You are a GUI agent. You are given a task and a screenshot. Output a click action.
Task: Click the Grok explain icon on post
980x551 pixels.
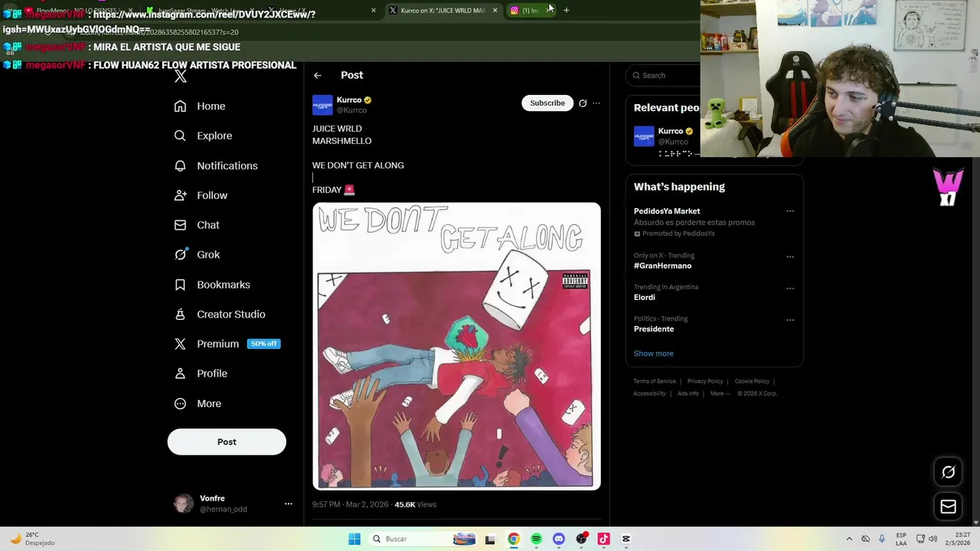(x=583, y=103)
